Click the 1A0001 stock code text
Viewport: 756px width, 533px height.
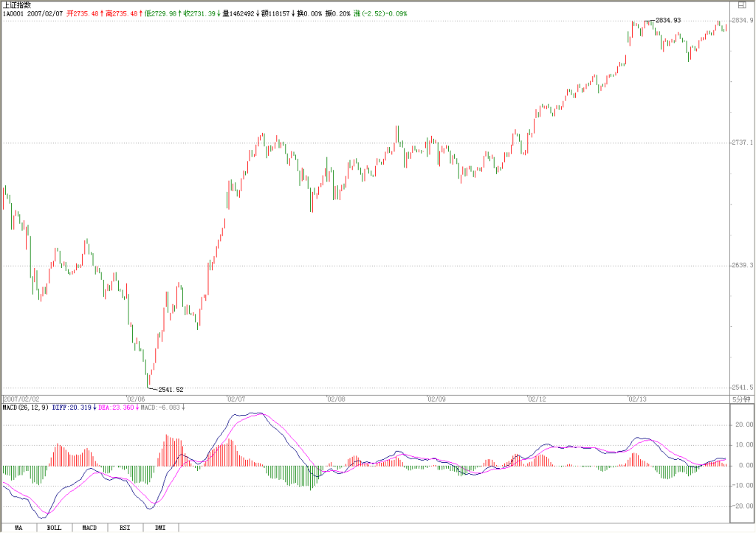click(13, 13)
